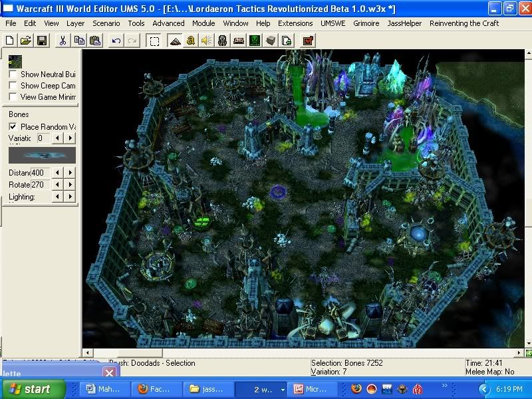Open the Grimoire menu
The height and width of the screenshot is (399, 532).
[366, 23]
